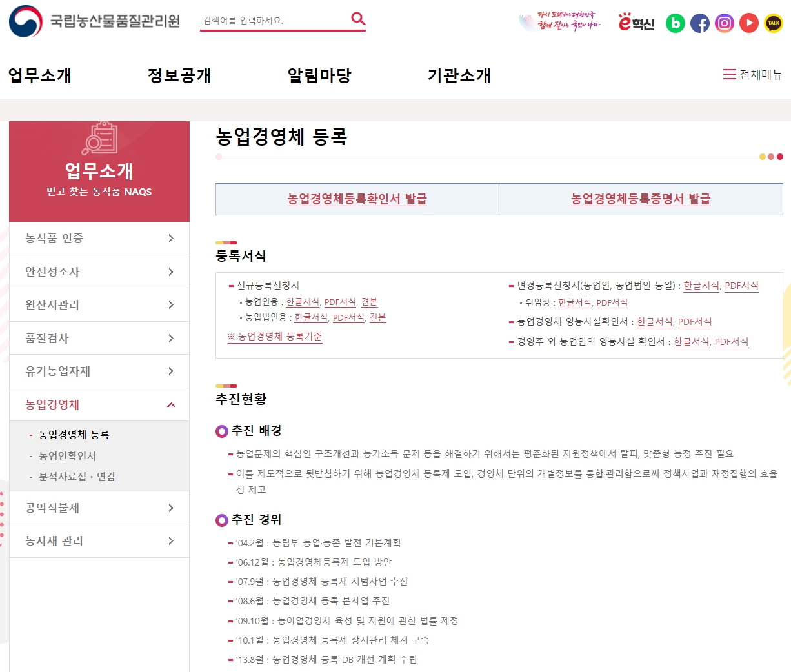Download 변경등록신청서 PDF서식 link
Image resolution: width=791 pixels, height=672 pixels.
coord(741,286)
